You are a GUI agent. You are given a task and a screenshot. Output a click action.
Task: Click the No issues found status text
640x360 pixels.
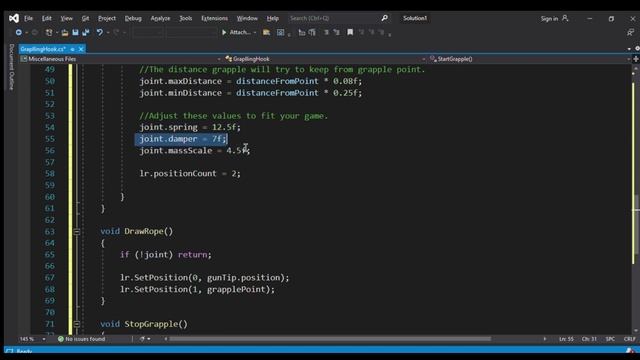(x=85, y=339)
